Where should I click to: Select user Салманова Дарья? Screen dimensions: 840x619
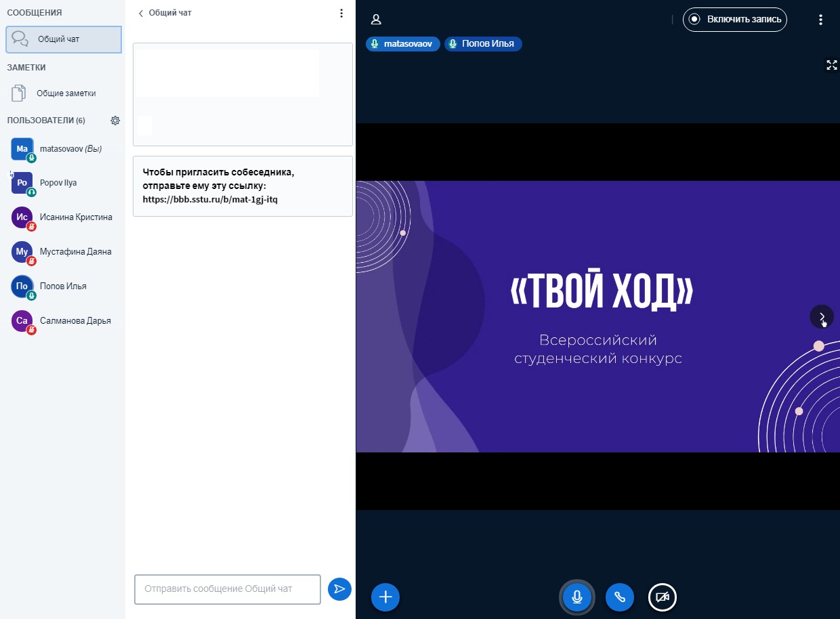(64, 321)
